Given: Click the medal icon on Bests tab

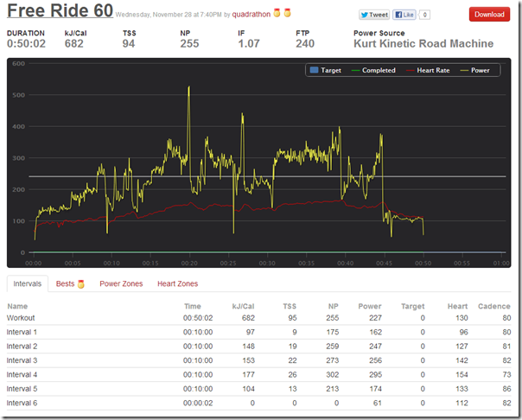Looking at the screenshot, I should pos(80,283).
